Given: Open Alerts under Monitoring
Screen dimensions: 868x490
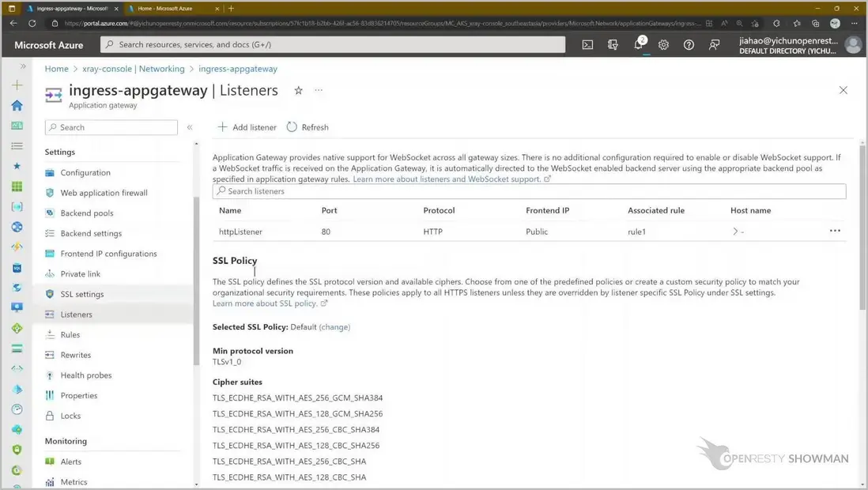Looking at the screenshot, I should point(71,462).
